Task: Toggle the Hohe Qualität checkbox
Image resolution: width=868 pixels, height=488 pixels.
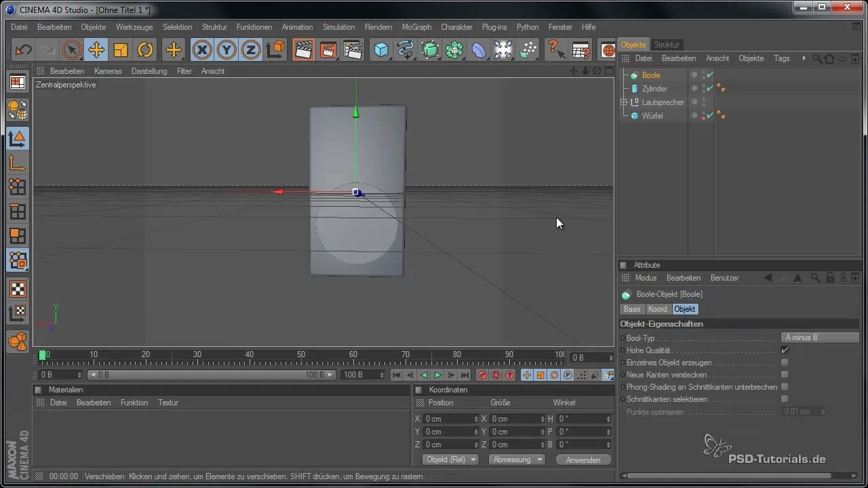Action: point(785,350)
